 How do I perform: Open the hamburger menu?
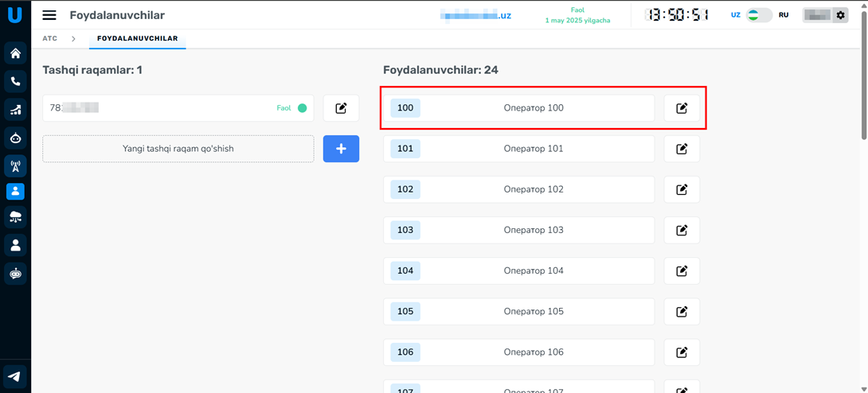pos(49,15)
